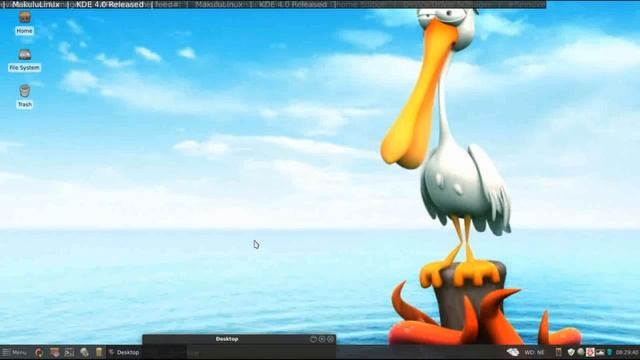Click the WD wind direction weather text
The width and height of the screenshot is (640, 360).
[534, 352]
